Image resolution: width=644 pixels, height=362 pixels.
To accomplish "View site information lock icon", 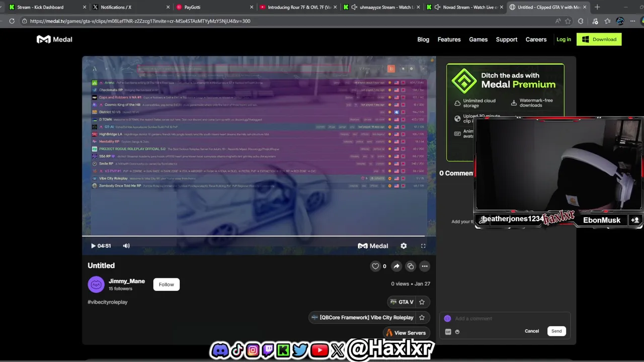I will [x=24, y=21].
